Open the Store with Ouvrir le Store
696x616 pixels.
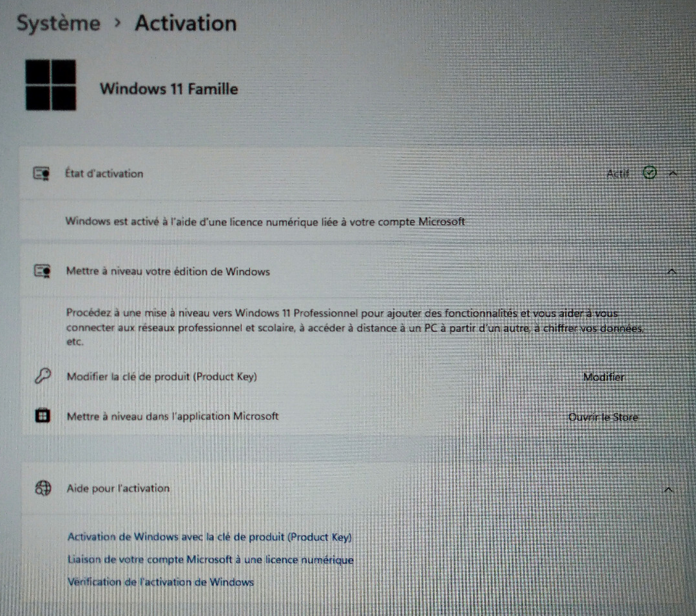(603, 417)
